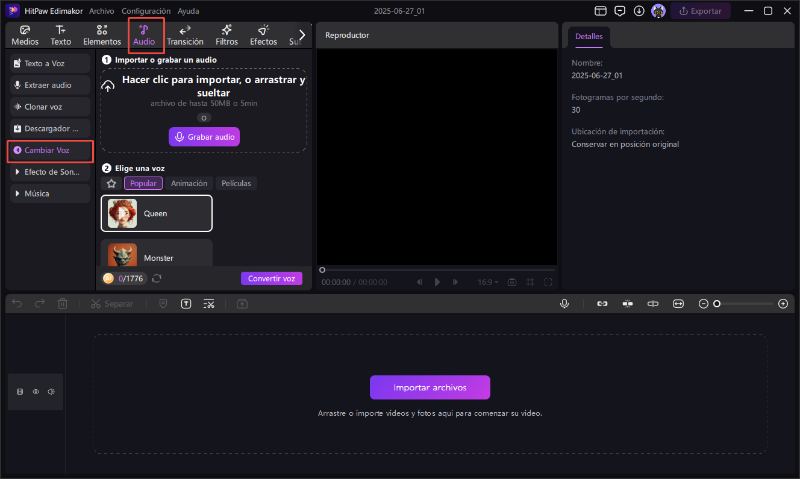Click Convertir voz button
800x479 pixels.
(271, 279)
